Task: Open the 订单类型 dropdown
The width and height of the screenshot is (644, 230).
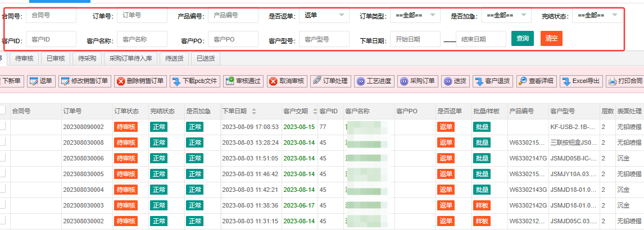Action: pyautogui.click(x=415, y=15)
